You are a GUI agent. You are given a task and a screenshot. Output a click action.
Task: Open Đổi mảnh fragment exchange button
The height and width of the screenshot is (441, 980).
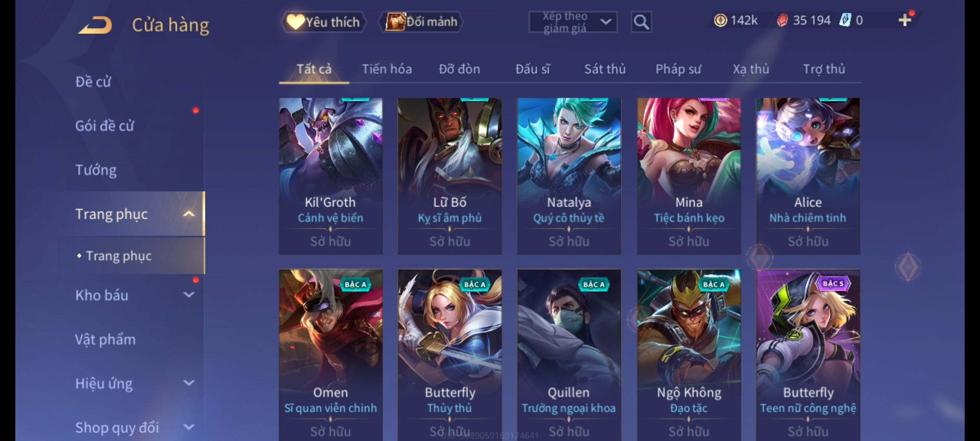click(421, 22)
